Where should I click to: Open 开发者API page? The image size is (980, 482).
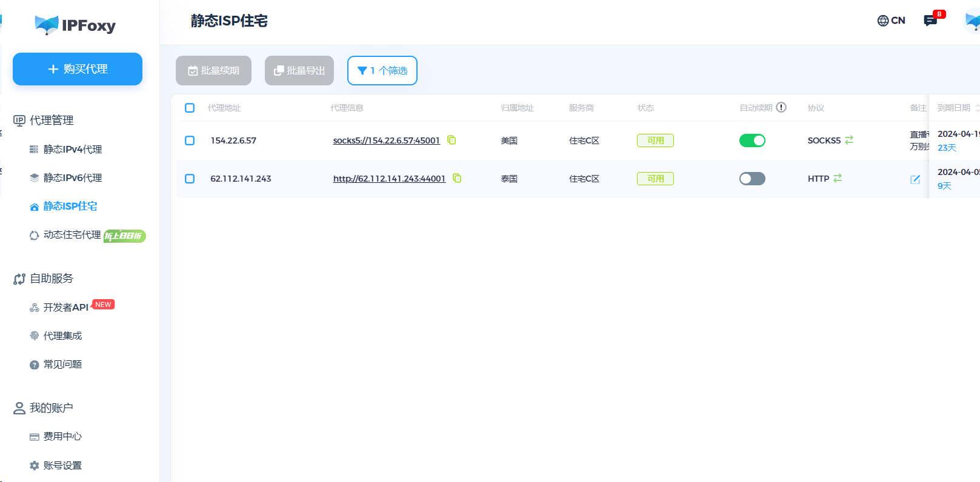[x=65, y=307]
